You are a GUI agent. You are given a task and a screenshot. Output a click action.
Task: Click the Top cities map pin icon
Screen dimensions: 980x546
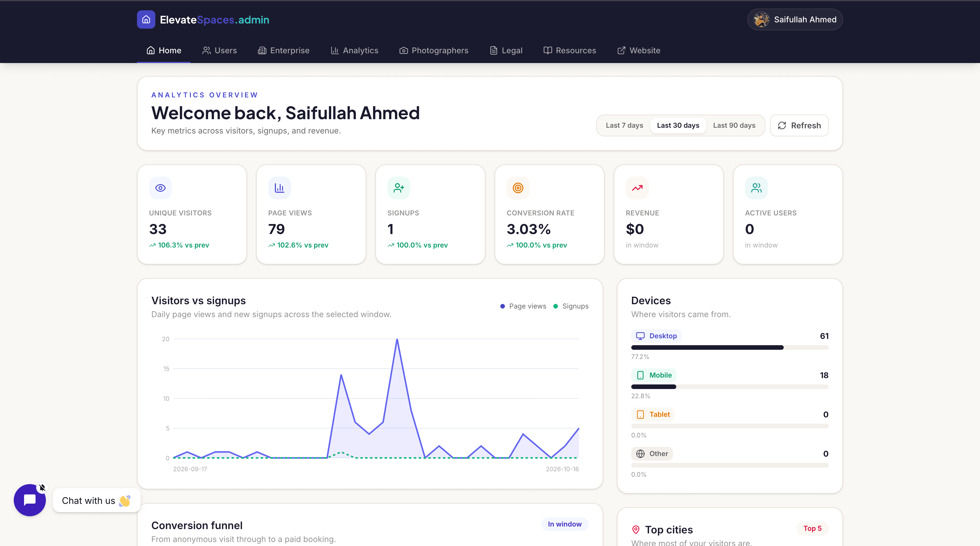tap(636, 529)
